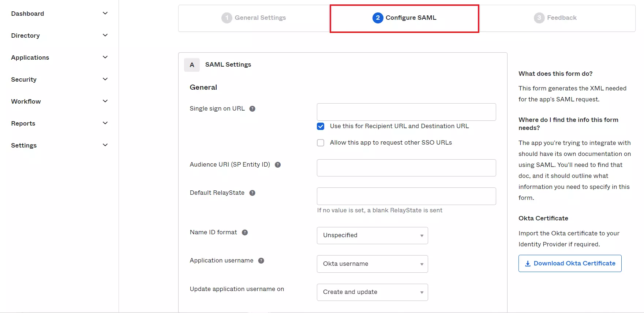Click the A section badge for SAML Settings
Screen dimensions: 644x313
[192, 65]
